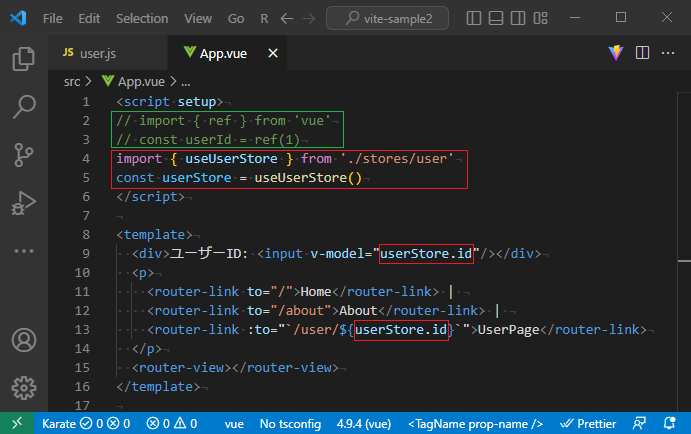The width and height of the screenshot is (691, 434).
Task: Click the vite-sample2 command center search box
Action: tap(387, 18)
